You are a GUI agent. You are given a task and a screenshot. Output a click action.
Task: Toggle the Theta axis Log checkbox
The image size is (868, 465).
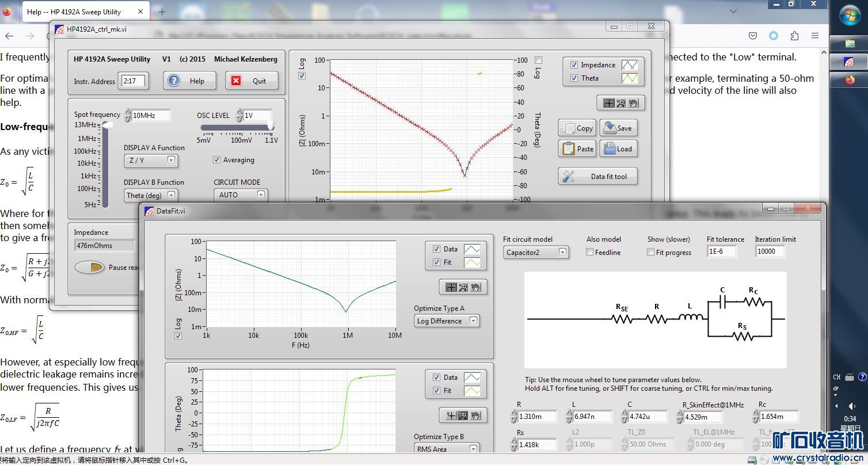538,60
